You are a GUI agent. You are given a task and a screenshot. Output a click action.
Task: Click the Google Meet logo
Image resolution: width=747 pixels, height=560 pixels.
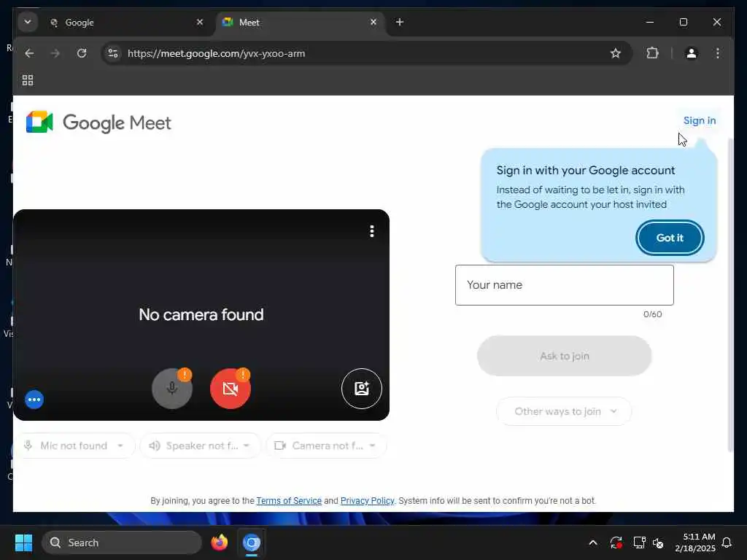coord(98,122)
